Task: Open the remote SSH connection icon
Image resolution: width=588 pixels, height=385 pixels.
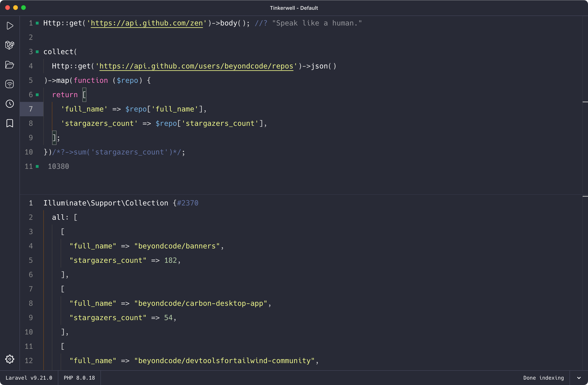Action: 10,84
